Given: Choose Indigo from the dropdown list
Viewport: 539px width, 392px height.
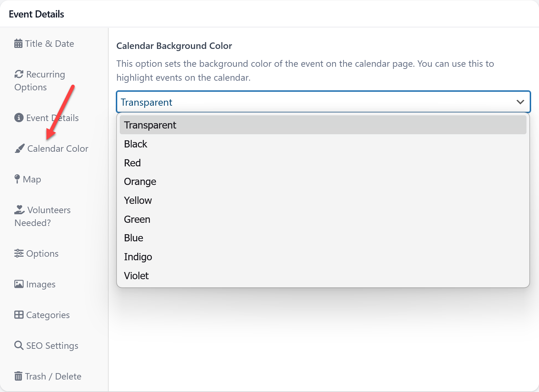Looking at the screenshot, I should [138, 257].
